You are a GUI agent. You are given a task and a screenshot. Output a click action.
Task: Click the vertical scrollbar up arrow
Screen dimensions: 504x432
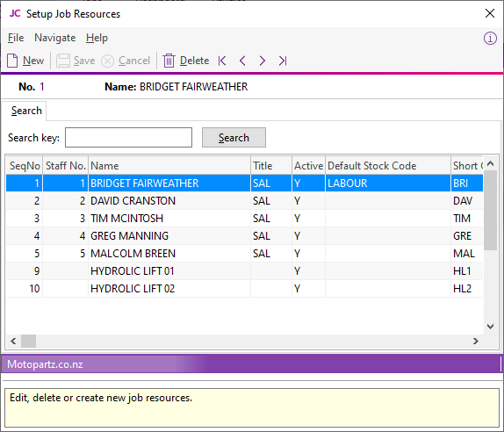[491, 163]
